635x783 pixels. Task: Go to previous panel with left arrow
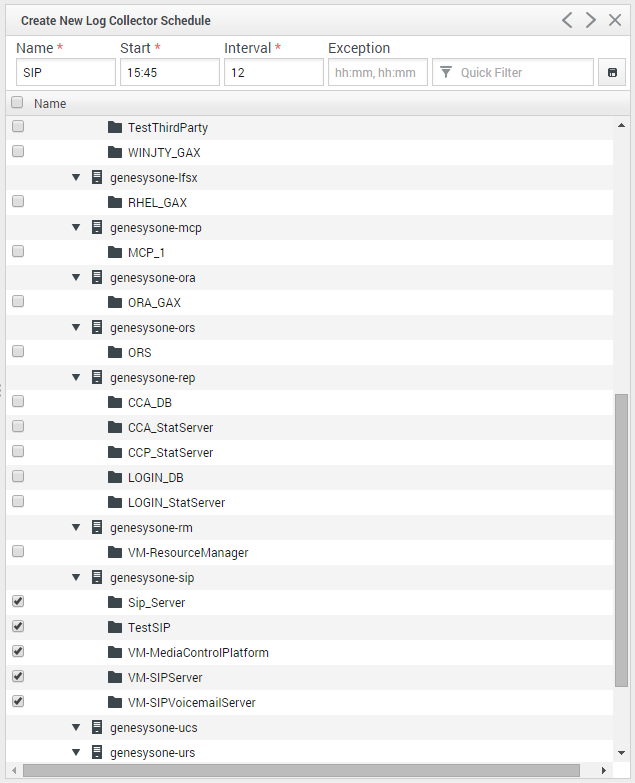click(567, 20)
